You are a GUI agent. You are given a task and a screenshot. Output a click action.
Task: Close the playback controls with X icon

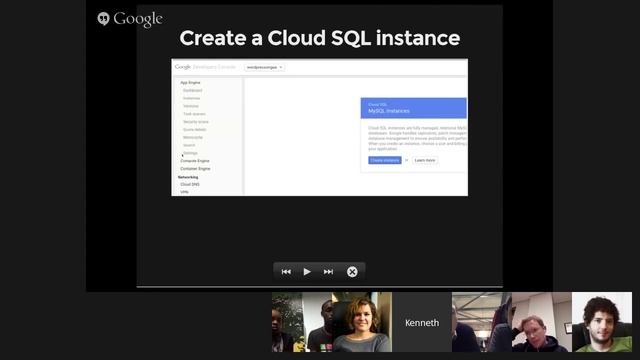(352, 272)
